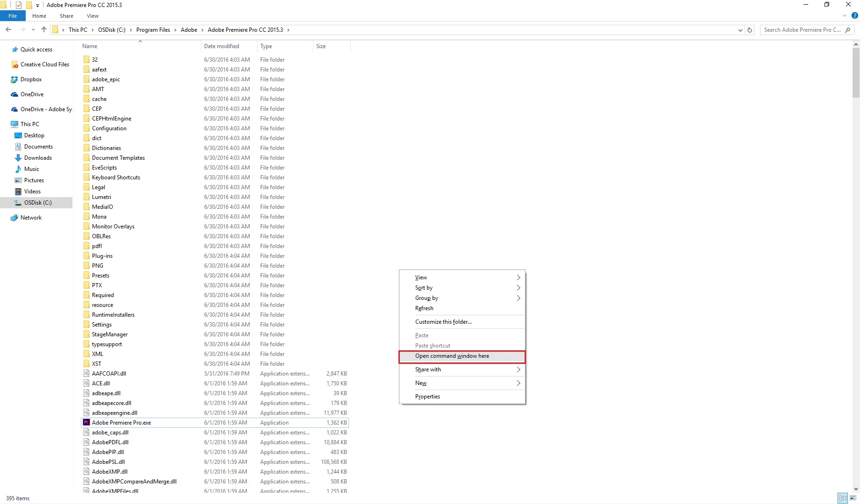Click the new folder quick access toolbar icon

(x=29, y=5)
